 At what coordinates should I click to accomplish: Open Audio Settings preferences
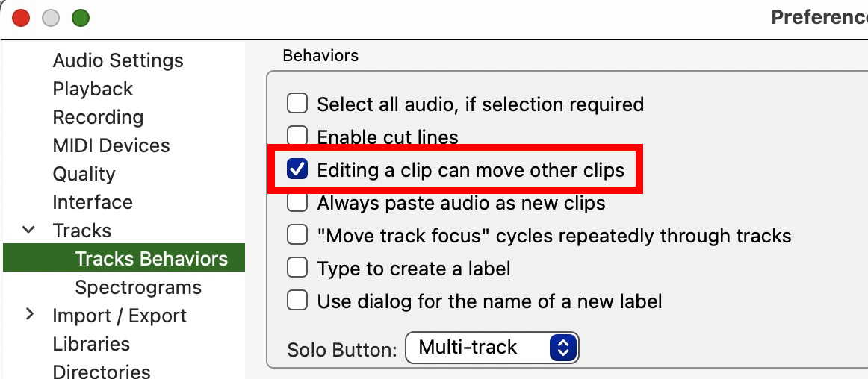pos(118,60)
